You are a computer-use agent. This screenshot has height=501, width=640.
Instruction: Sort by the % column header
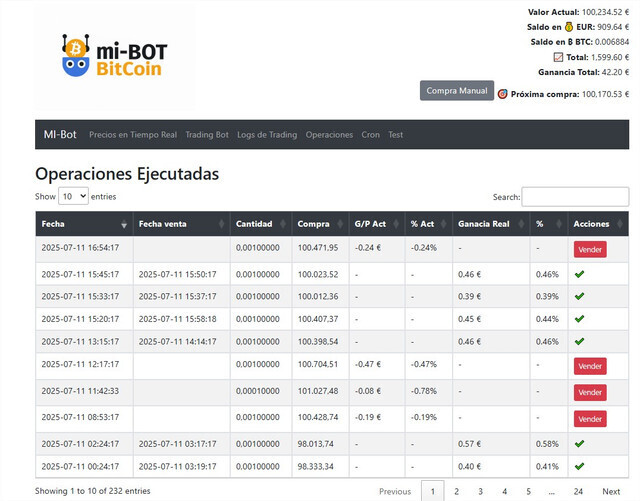[x=549, y=224]
